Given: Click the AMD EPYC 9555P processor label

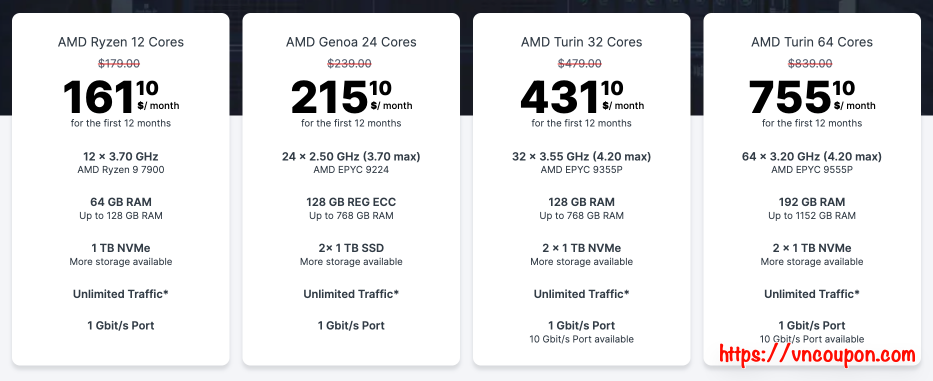Looking at the screenshot, I should 812,170.
